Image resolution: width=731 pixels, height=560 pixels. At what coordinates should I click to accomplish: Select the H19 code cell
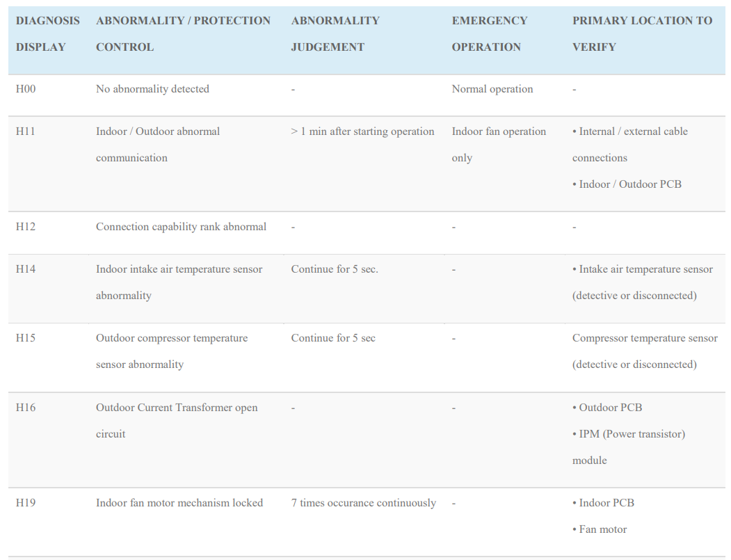point(26,503)
